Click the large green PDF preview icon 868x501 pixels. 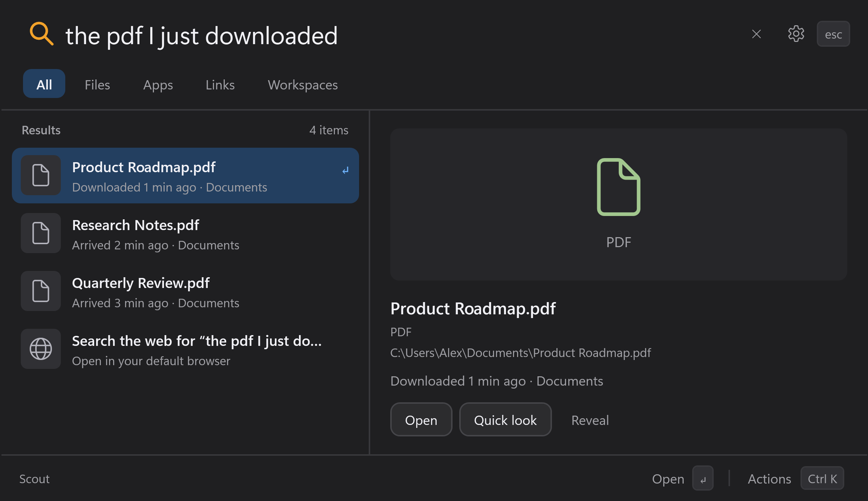coord(618,187)
